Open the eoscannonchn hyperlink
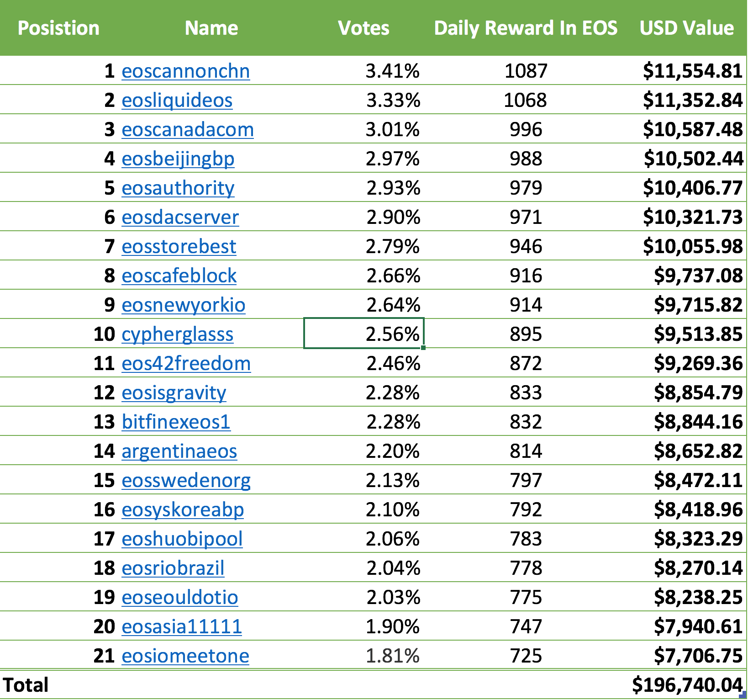The image size is (748, 700). point(185,71)
